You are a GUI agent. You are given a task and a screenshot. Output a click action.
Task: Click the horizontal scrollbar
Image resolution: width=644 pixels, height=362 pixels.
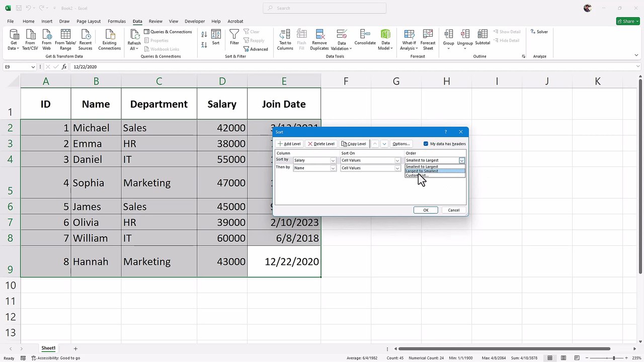[503, 348]
